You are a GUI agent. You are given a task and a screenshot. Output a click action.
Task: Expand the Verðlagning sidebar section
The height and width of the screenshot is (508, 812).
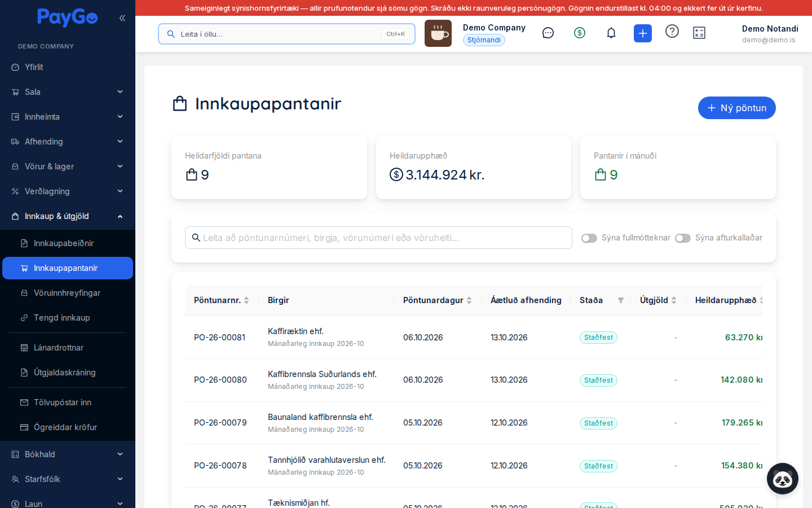[68, 191]
